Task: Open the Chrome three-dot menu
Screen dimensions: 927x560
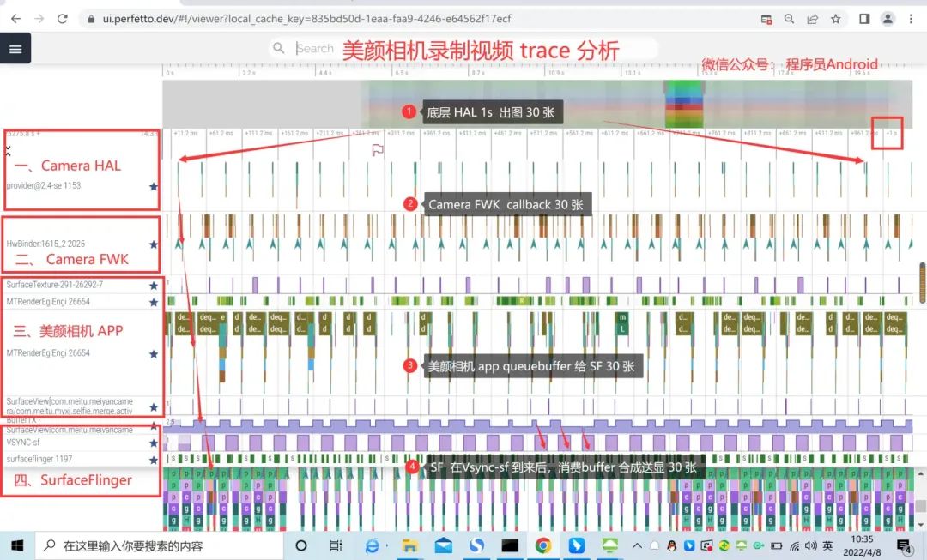Action: click(x=911, y=19)
